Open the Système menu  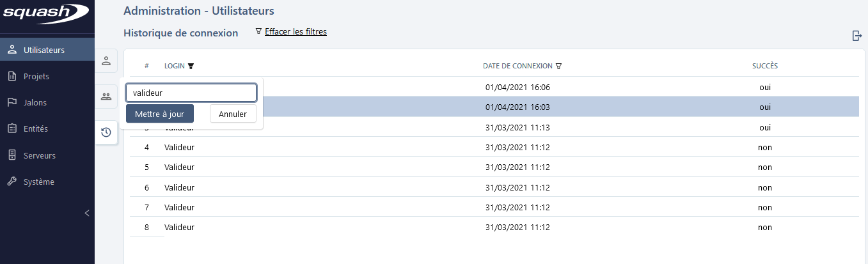click(38, 182)
